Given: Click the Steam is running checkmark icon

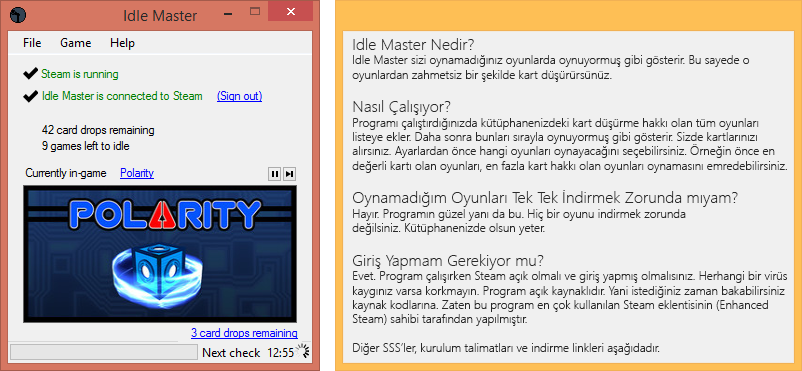Looking at the screenshot, I should [31, 74].
